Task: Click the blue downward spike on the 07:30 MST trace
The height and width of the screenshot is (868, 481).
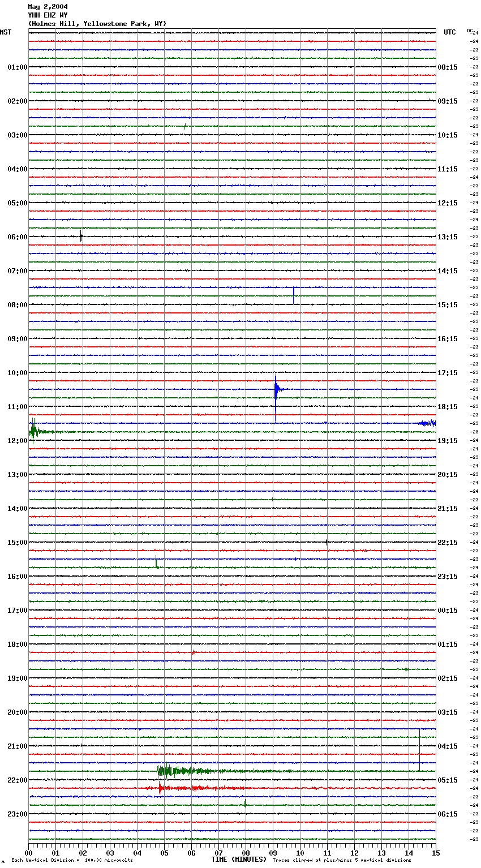Action: point(294,294)
